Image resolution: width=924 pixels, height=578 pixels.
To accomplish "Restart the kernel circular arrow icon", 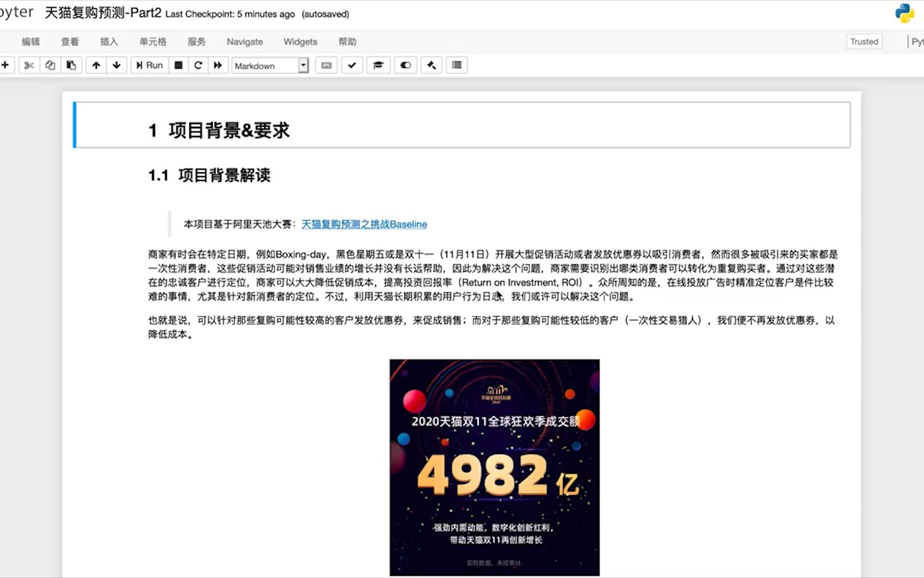I will click(x=198, y=65).
